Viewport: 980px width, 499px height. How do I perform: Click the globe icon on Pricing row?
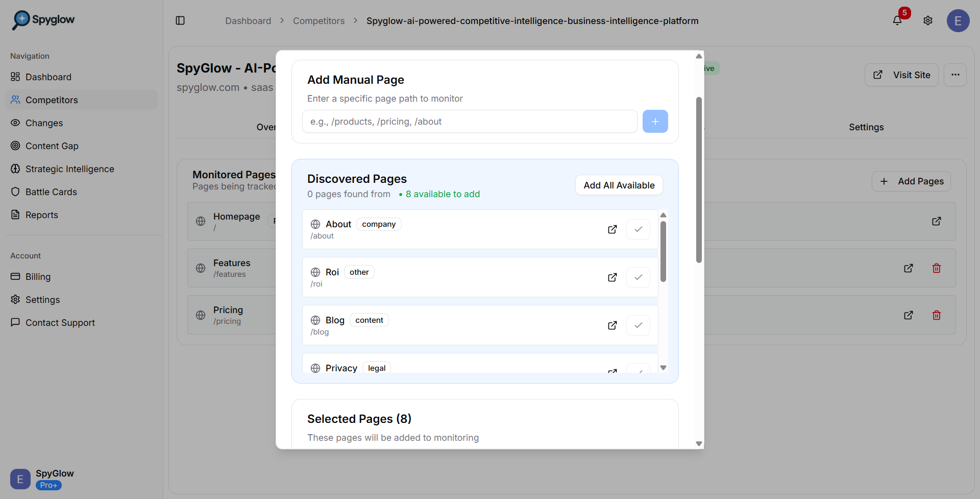(x=201, y=315)
